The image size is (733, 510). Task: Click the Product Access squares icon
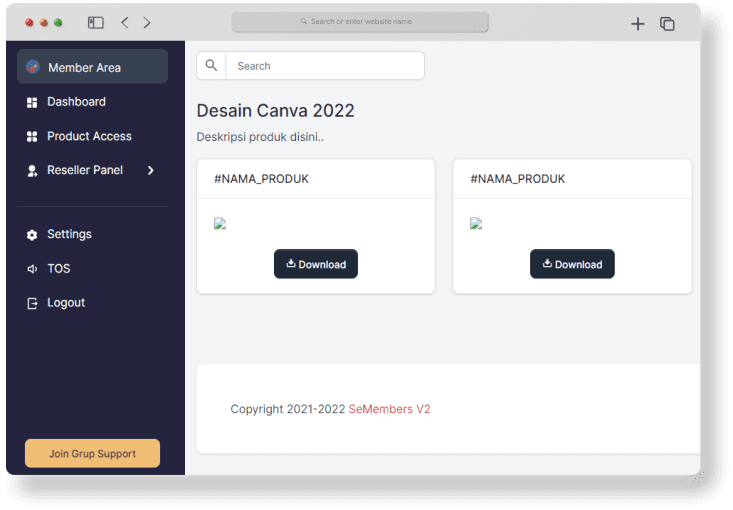click(32, 136)
